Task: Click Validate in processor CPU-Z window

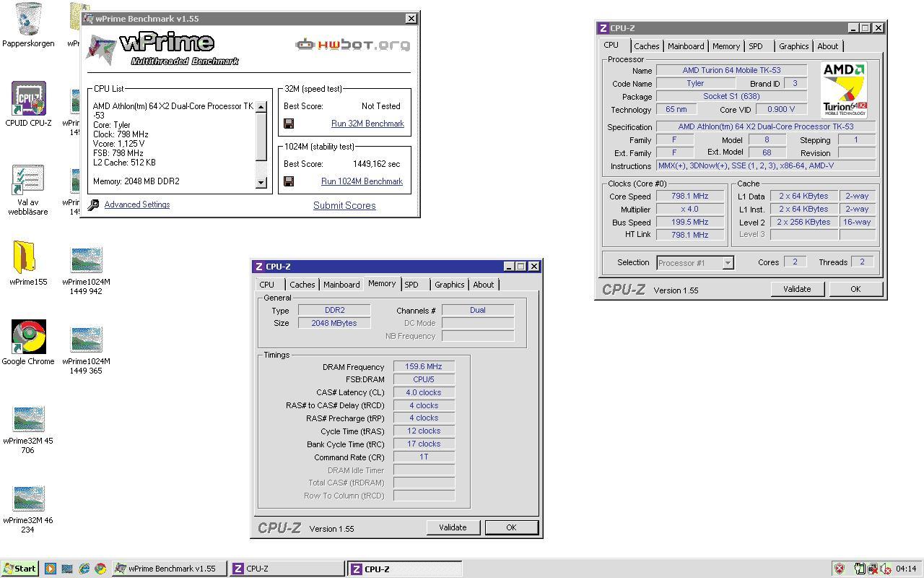Action: coord(797,289)
